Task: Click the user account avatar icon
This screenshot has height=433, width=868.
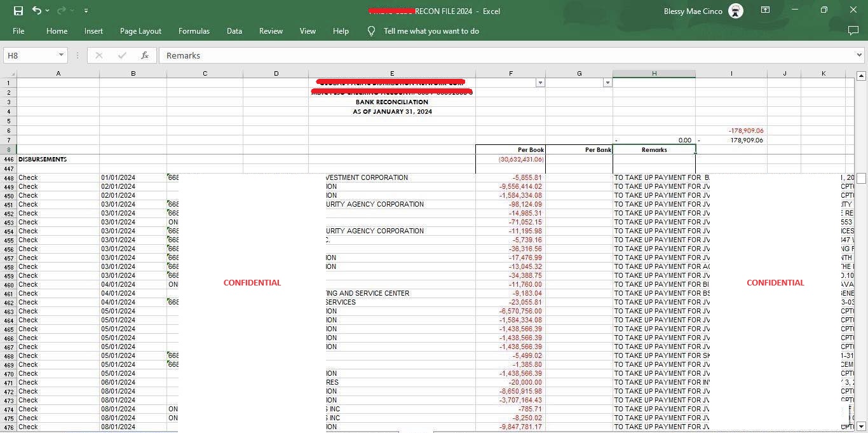Action: (736, 11)
